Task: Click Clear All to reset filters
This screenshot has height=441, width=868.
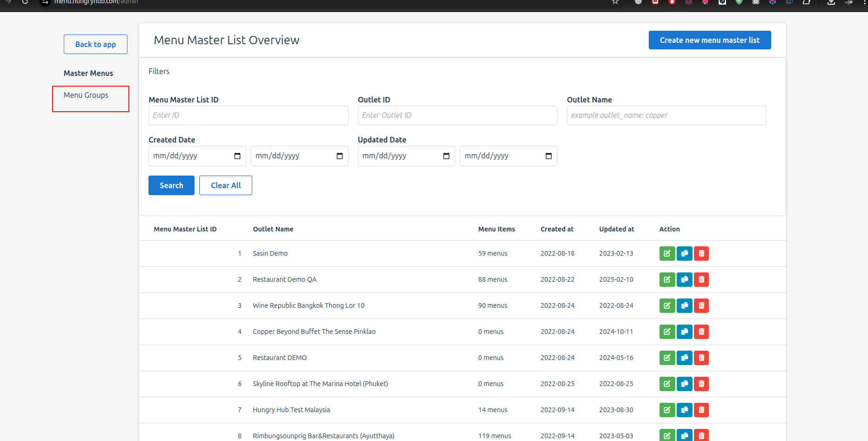Action: pyautogui.click(x=226, y=185)
